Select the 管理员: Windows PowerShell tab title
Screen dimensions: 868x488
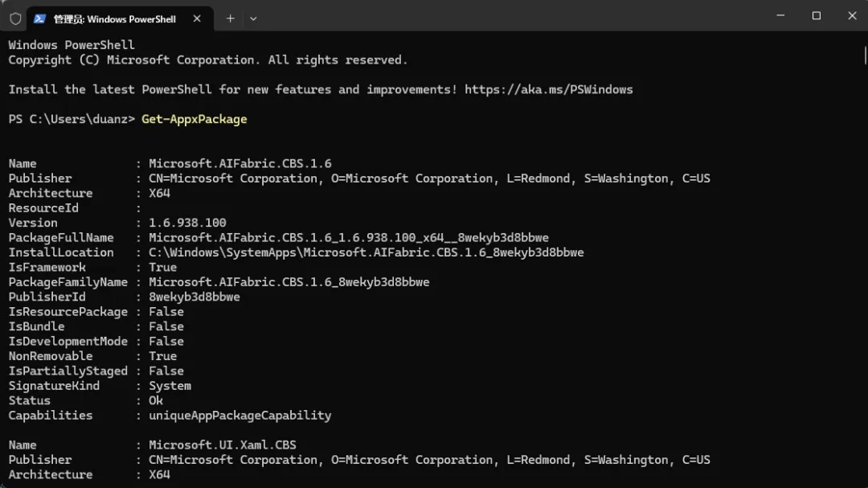(x=115, y=19)
